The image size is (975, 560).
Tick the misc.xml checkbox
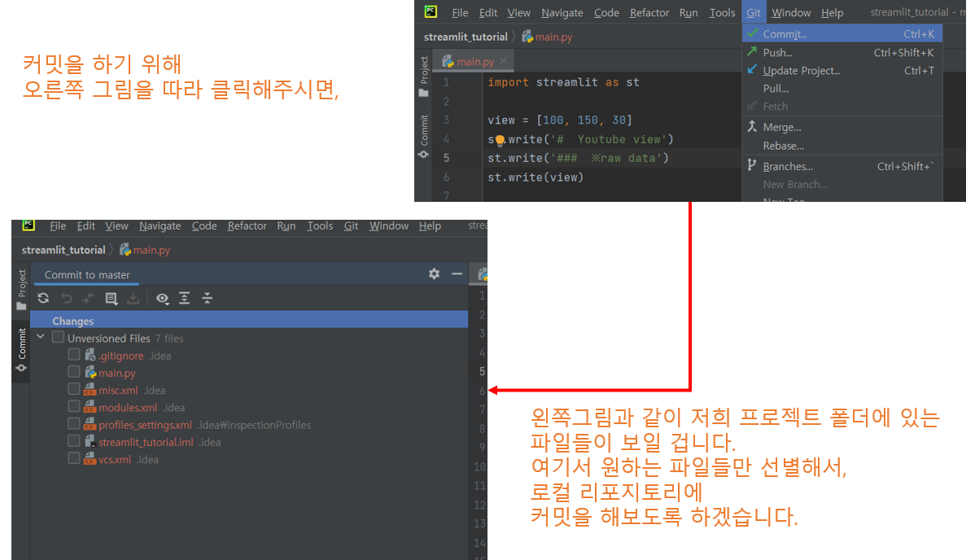(x=74, y=390)
